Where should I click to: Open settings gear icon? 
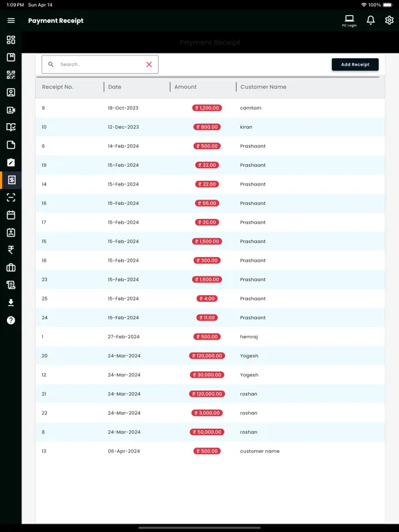389,20
